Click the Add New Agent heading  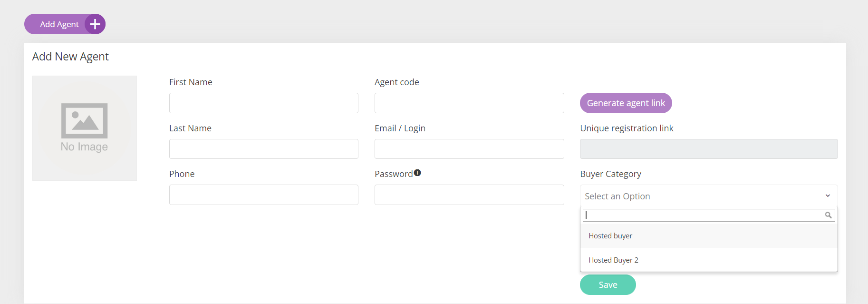click(70, 57)
